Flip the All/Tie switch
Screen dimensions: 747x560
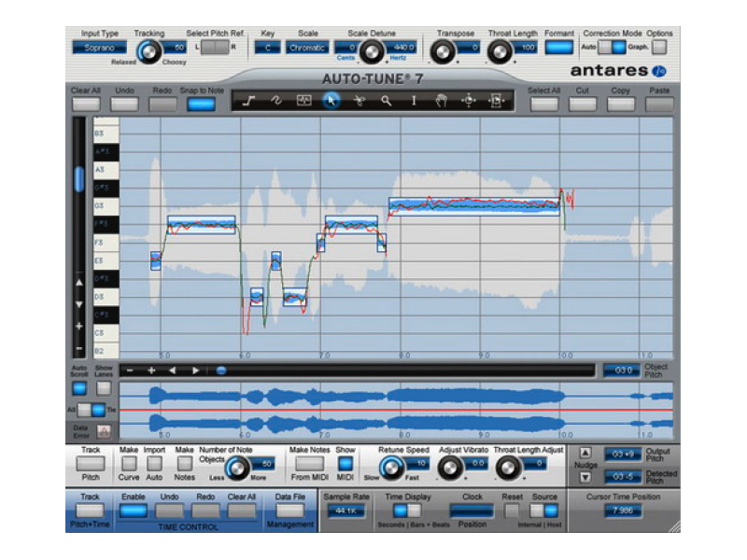click(x=92, y=410)
